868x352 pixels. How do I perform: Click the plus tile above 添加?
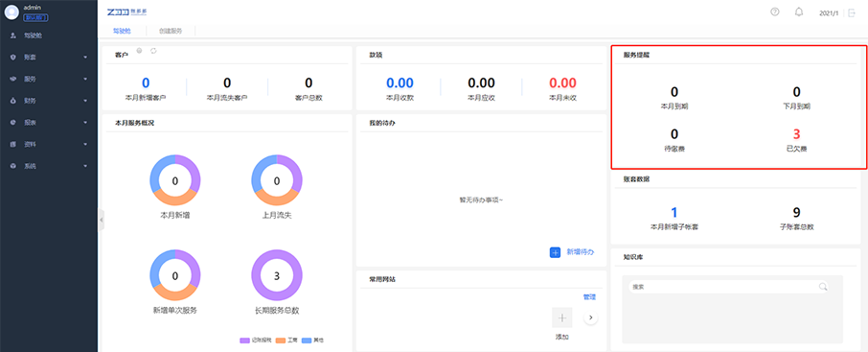[561, 317]
